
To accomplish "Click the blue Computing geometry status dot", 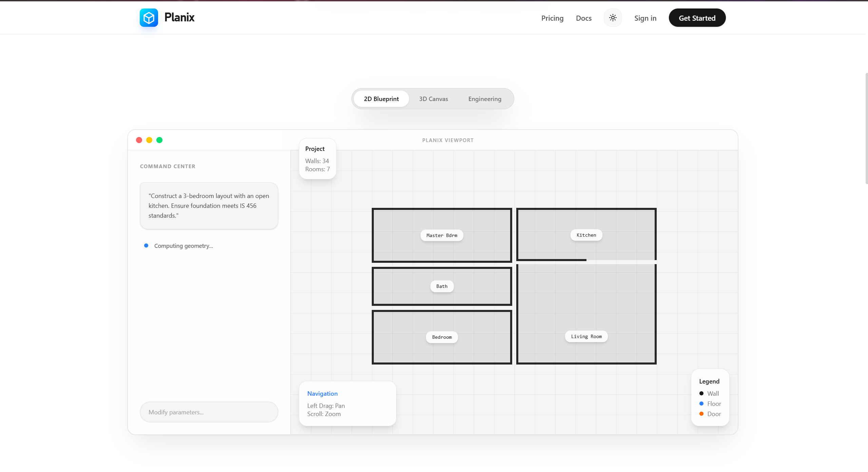I will click(x=146, y=245).
